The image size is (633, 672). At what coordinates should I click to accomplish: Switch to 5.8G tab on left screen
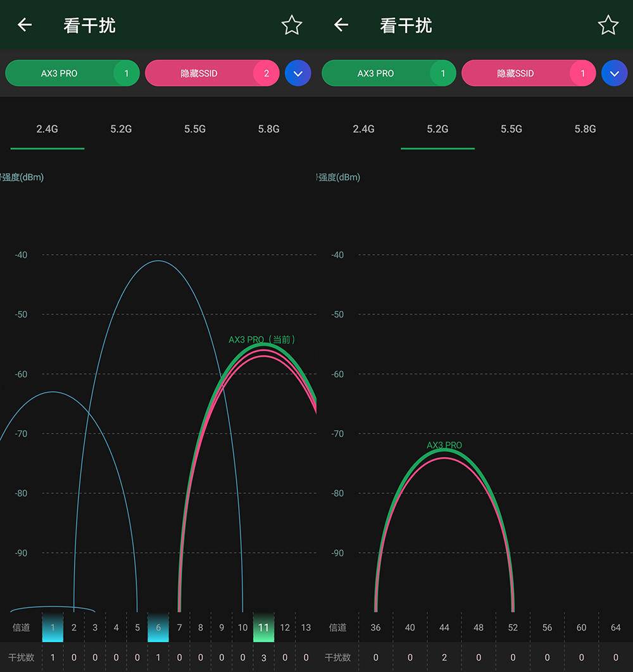(268, 129)
